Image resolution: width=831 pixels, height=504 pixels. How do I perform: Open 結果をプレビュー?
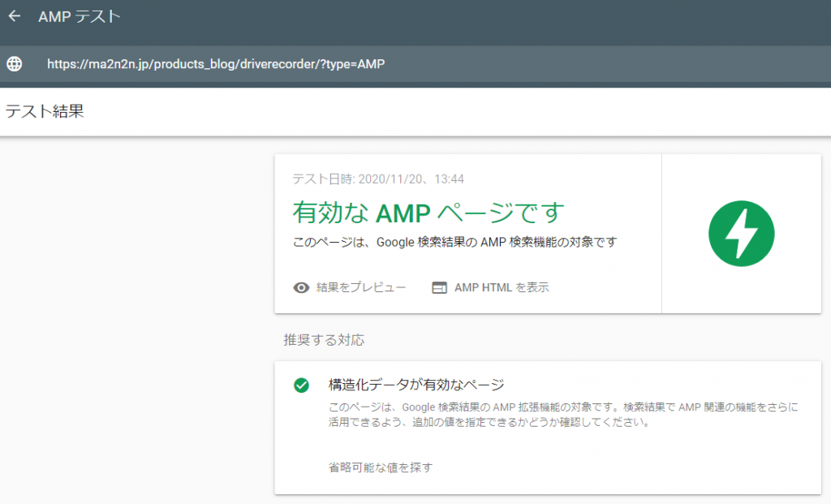coord(360,287)
